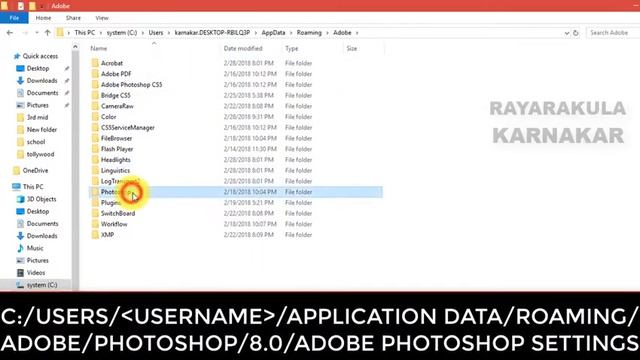
Task: Select the CameraRaw folder icon
Action: [x=95, y=106]
